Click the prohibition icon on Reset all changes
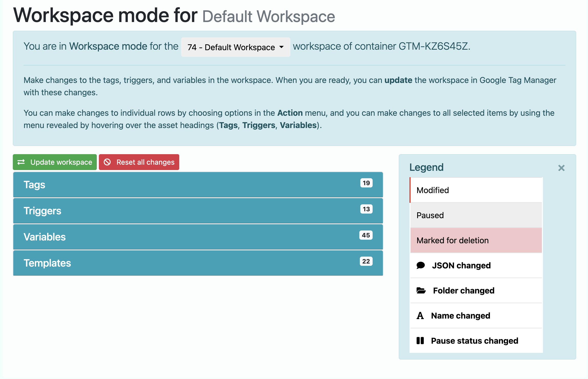This screenshot has width=588, height=379. click(108, 162)
